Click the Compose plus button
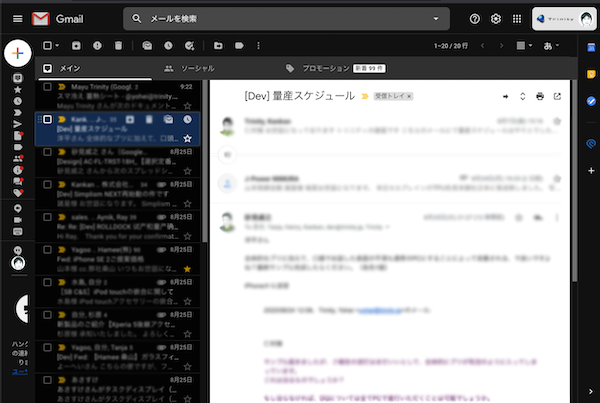Screen dimensions: 600x403 point(19,53)
